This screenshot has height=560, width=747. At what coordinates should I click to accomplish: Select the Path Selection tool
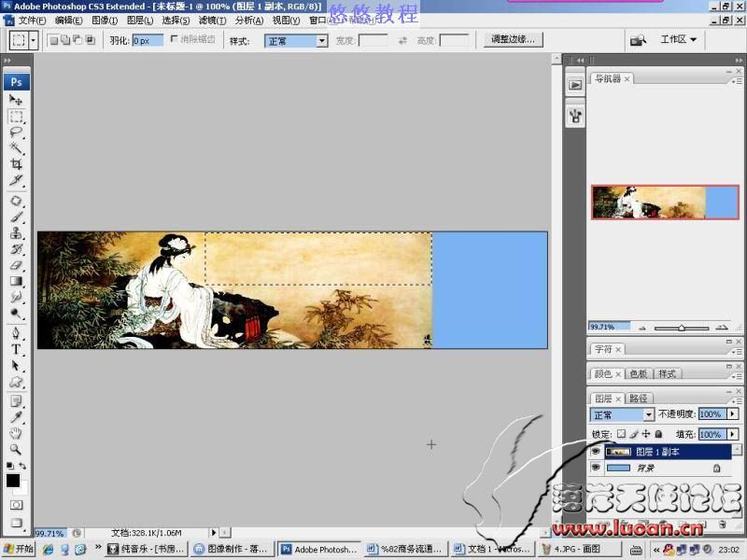(x=16, y=366)
